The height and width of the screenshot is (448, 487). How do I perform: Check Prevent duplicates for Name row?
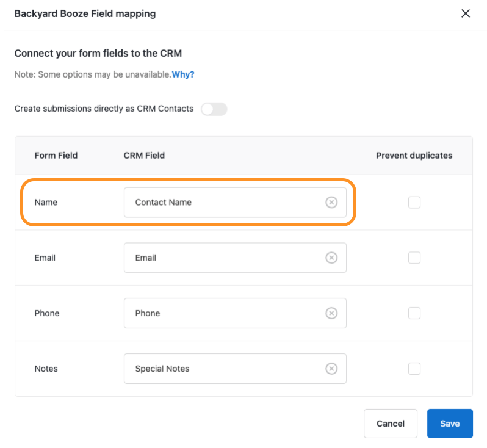pos(414,202)
